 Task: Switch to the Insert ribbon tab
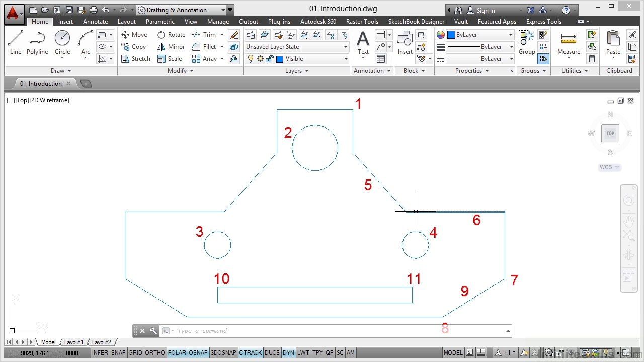[65, 22]
